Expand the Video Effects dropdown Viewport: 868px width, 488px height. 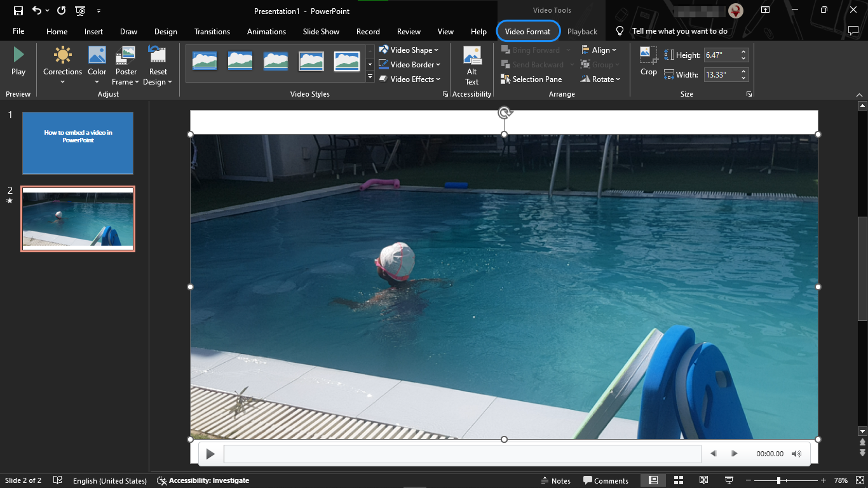[x=409, y=79]
